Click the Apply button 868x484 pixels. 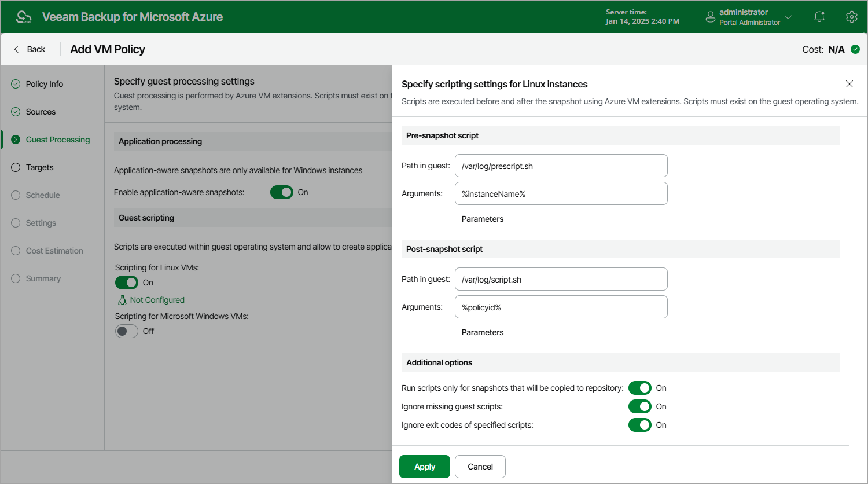[425, 467]
